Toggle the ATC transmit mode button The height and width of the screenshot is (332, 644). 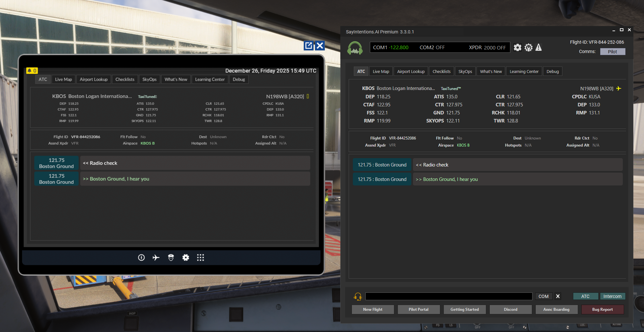[x=586, y=296]
